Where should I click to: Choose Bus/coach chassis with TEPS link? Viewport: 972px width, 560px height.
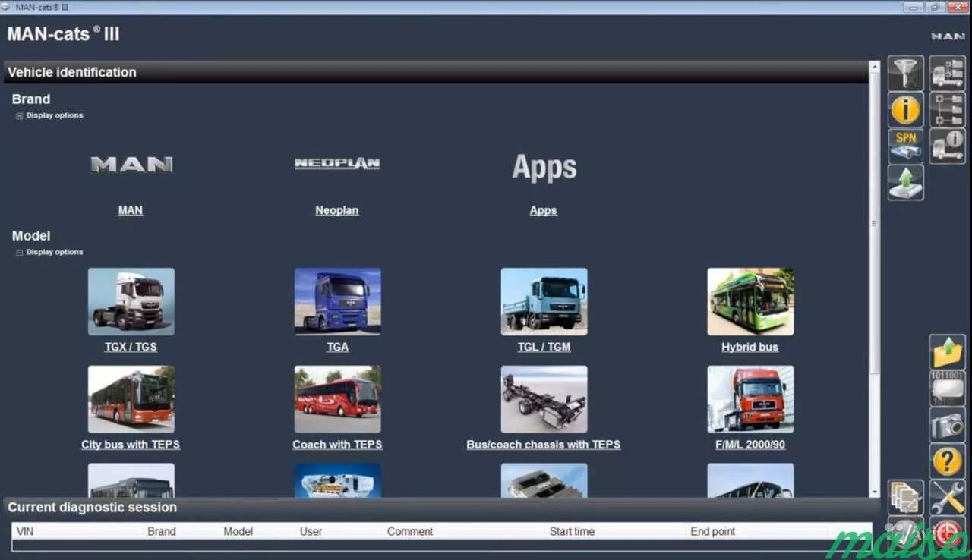pos(544,445)
